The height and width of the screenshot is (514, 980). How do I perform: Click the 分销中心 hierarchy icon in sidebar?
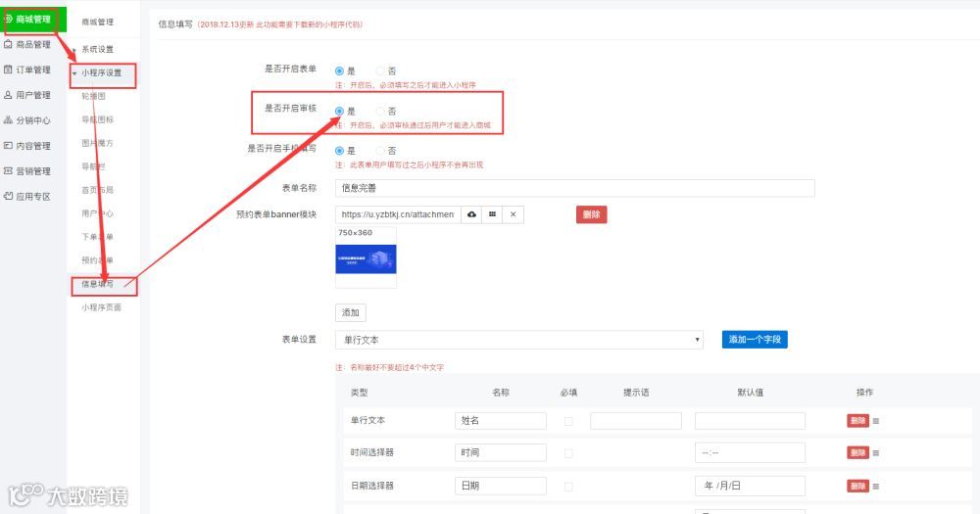click(x=8, y=119)
